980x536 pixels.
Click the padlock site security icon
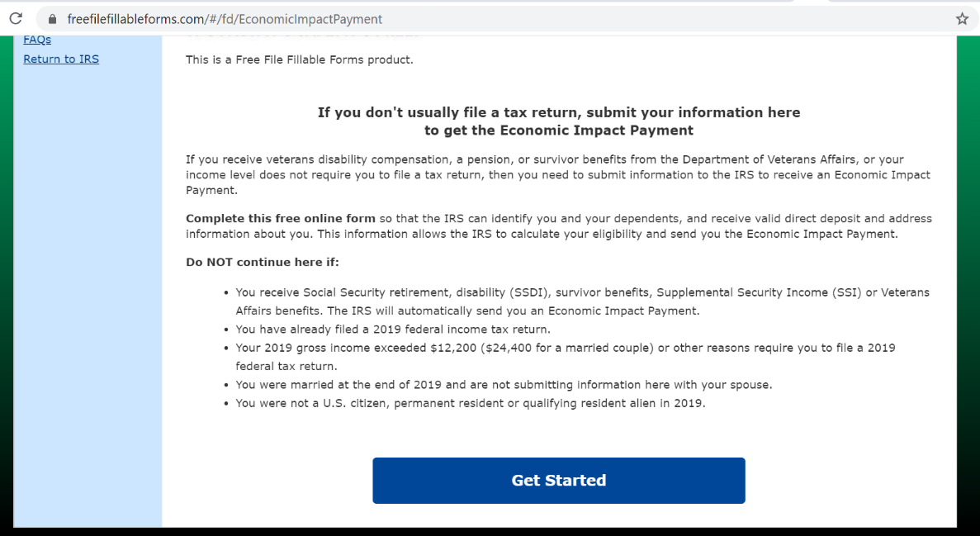[x=53, y=19]
